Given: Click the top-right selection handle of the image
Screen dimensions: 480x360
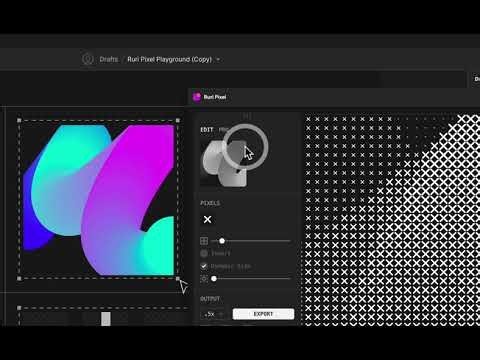Looking at the screenshot, I should point(178,120).
